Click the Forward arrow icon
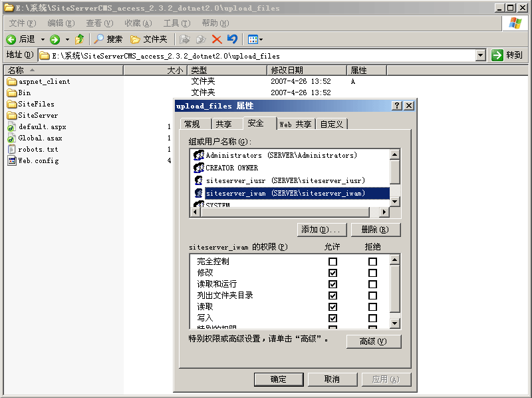Image resolution: width=532 pixels, height=398 pixels. pyautogui.click(x=55, y=39)
